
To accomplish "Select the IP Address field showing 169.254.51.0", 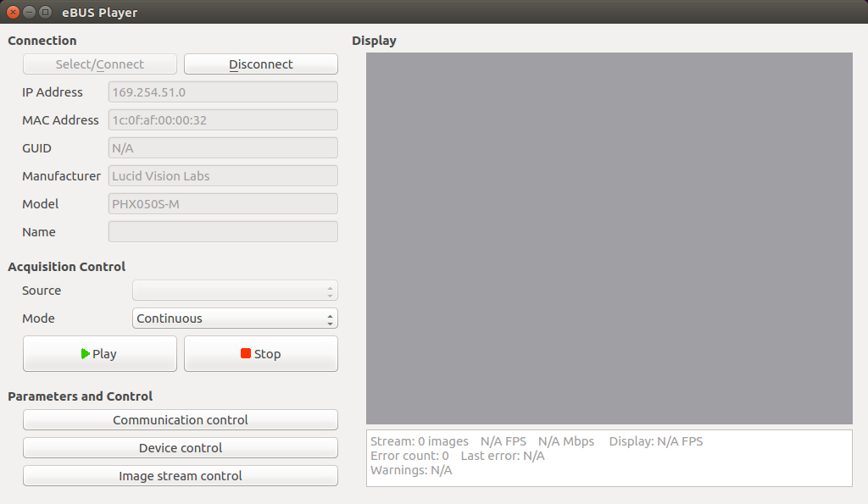I will (222, 91).
